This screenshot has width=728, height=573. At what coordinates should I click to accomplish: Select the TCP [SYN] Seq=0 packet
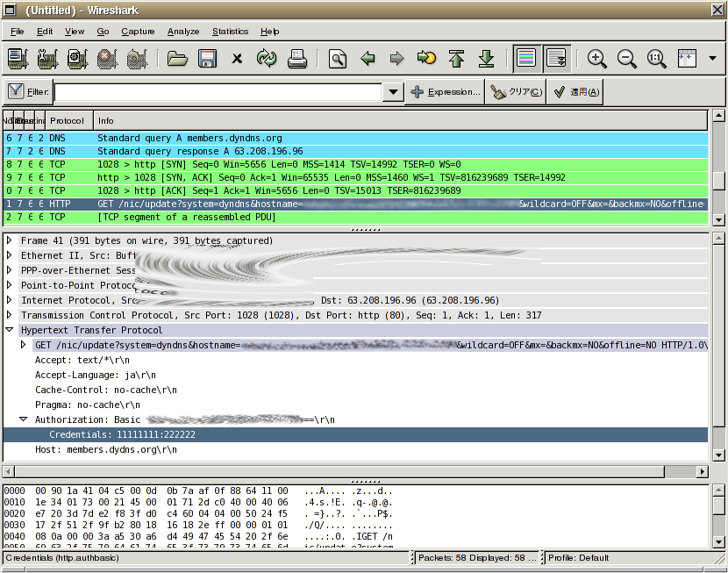pyautogui.click(x=355, y=164)
